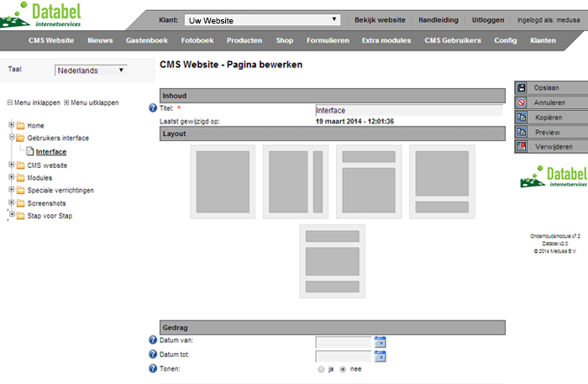Screen dimensions: 588x384
Task: Click the Opslaan save icon
Action: (521, 87)
